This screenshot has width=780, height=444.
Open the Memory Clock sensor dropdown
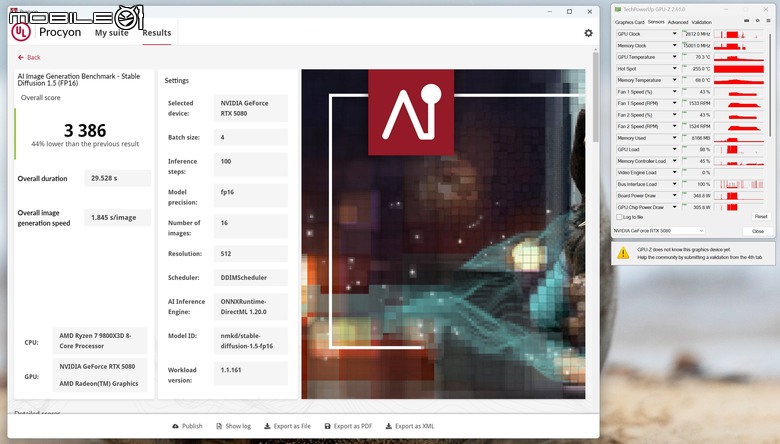(675, 45)
